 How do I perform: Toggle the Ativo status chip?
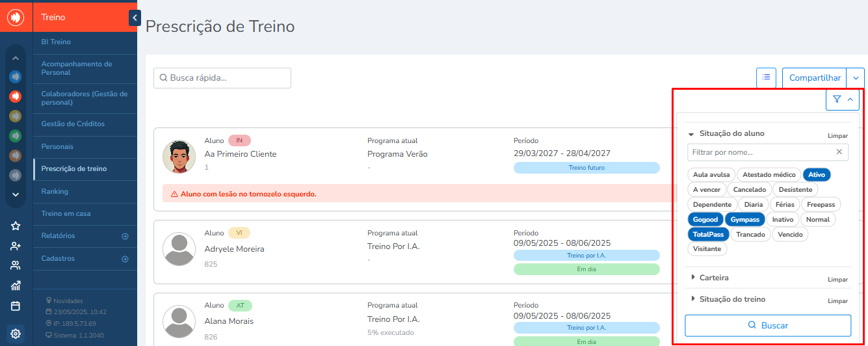(817, 174)
